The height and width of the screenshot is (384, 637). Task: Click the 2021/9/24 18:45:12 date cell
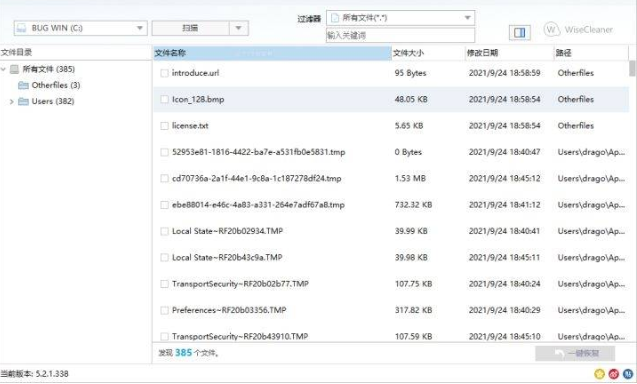click(505, 178)
